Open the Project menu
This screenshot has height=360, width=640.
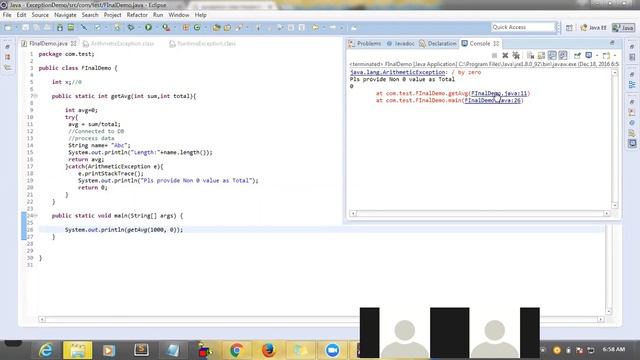[x=112, y=15]
